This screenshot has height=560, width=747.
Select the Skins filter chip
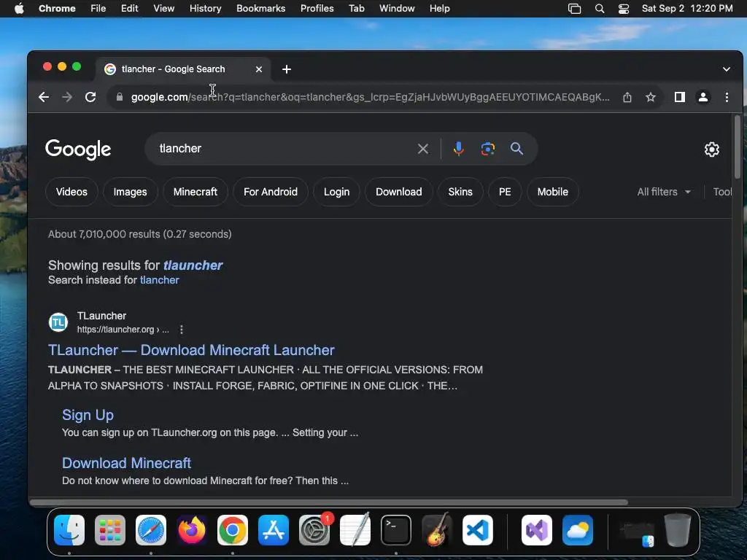(x=460, y=192)
